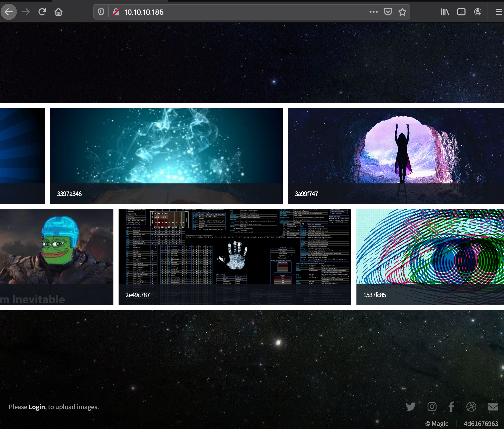Screen dimensions: 504x429
Task: Click the 4d61676963 footer text
Action: point(481,424)
